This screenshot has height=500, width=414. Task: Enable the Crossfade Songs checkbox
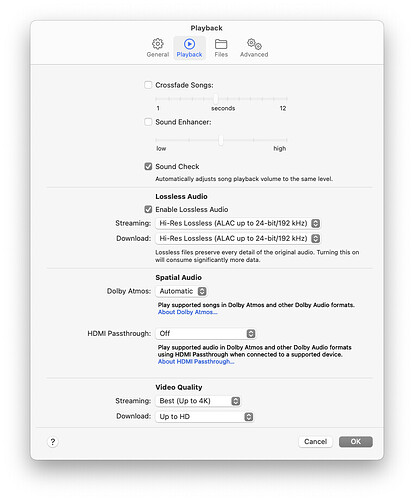(148, 85)
